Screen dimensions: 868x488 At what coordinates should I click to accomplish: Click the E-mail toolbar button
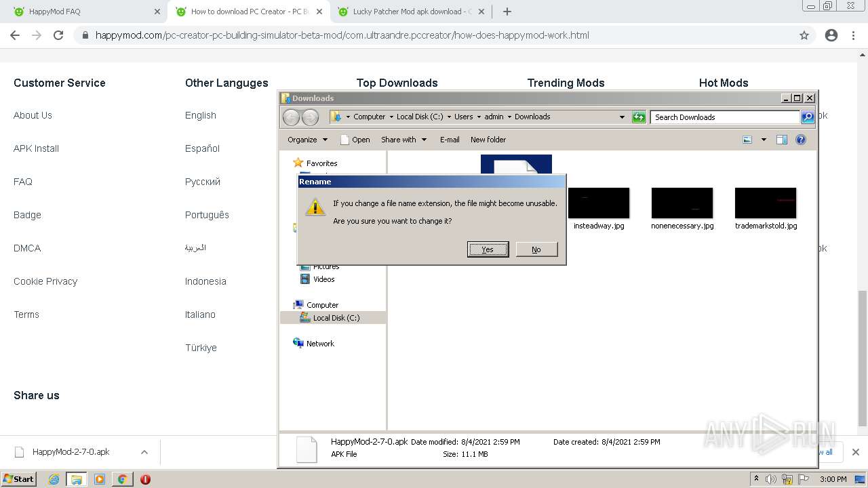pos(450,140)
